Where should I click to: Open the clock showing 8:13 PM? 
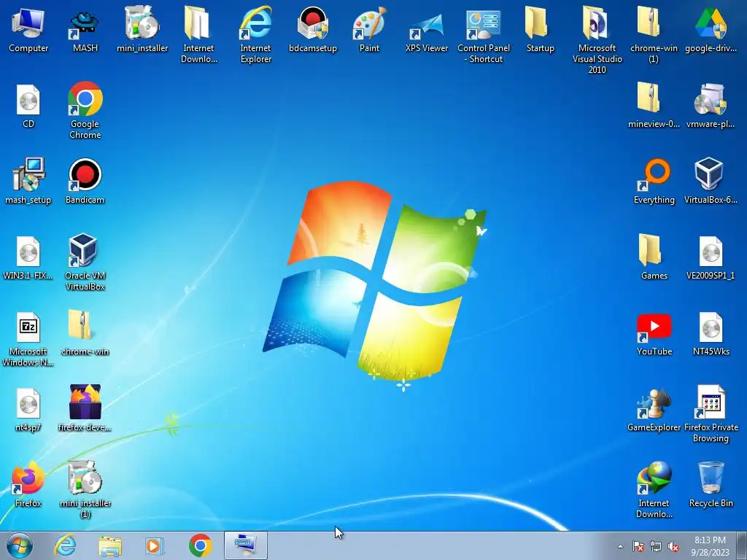(x=710, y=545)
